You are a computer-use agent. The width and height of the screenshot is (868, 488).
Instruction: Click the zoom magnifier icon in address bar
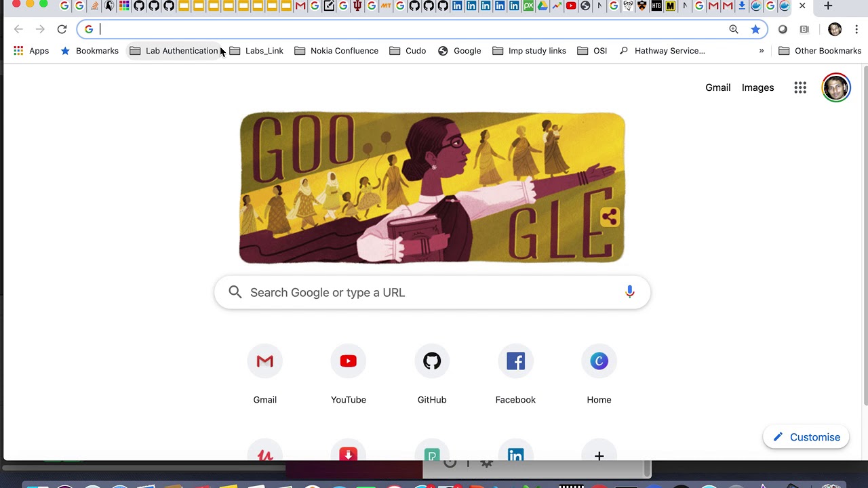[734, 29]
